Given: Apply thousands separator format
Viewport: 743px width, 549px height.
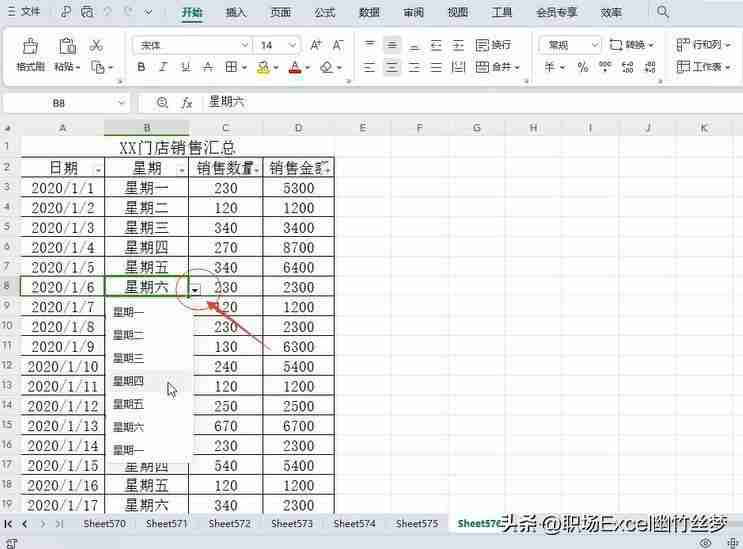Looking at the screenshot, I should 605,67.
